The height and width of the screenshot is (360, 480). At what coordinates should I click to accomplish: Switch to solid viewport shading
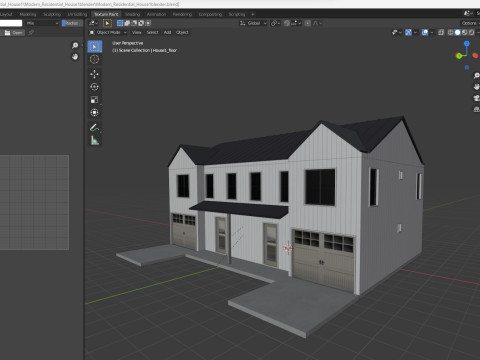click(457, 32)
